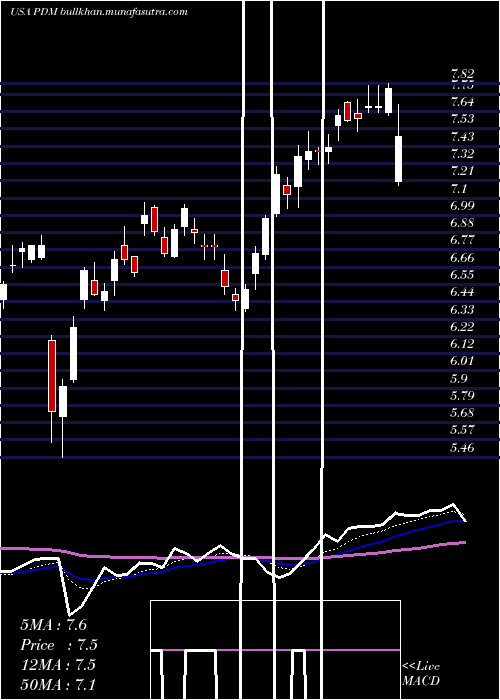Click the 7.32 axis value

462,154
